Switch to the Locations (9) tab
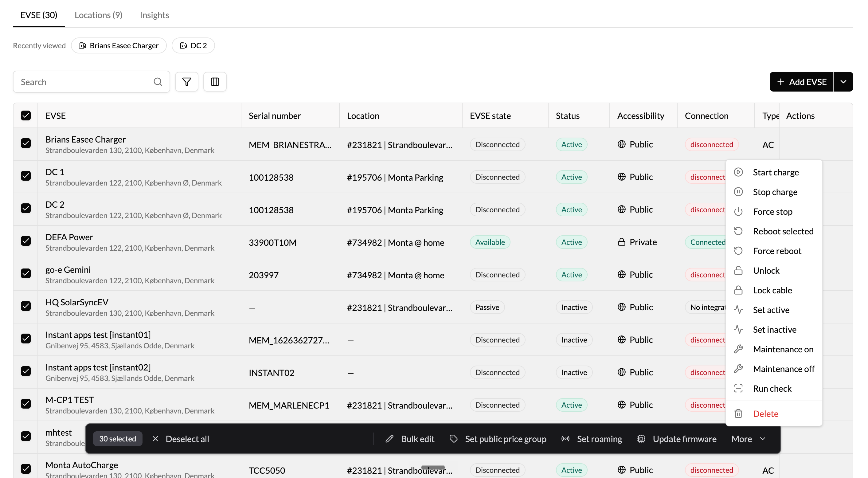 [98, 15]
